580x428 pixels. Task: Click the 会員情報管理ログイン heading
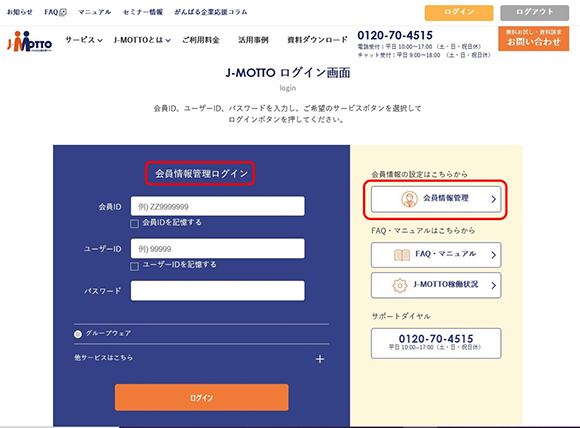pos(201,173)
